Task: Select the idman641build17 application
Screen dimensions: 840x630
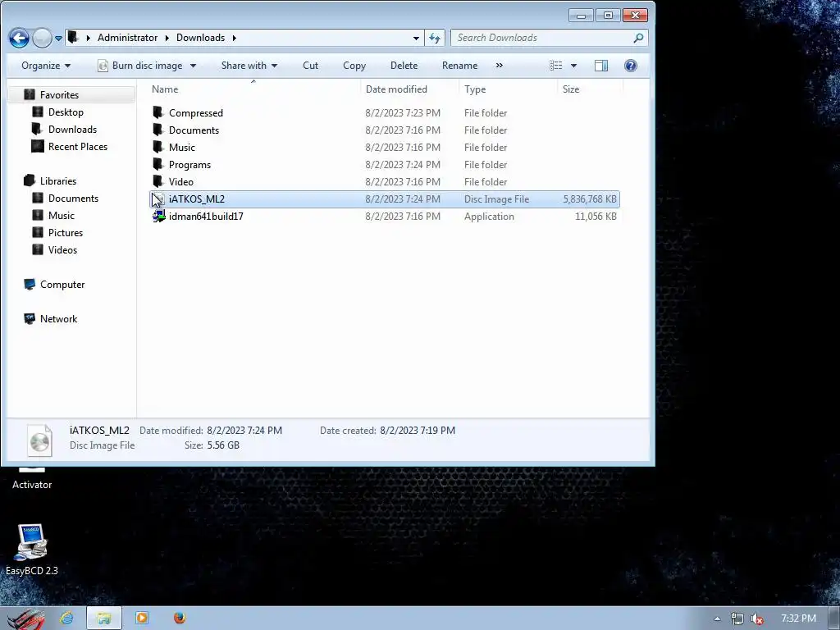Action: 385,217
